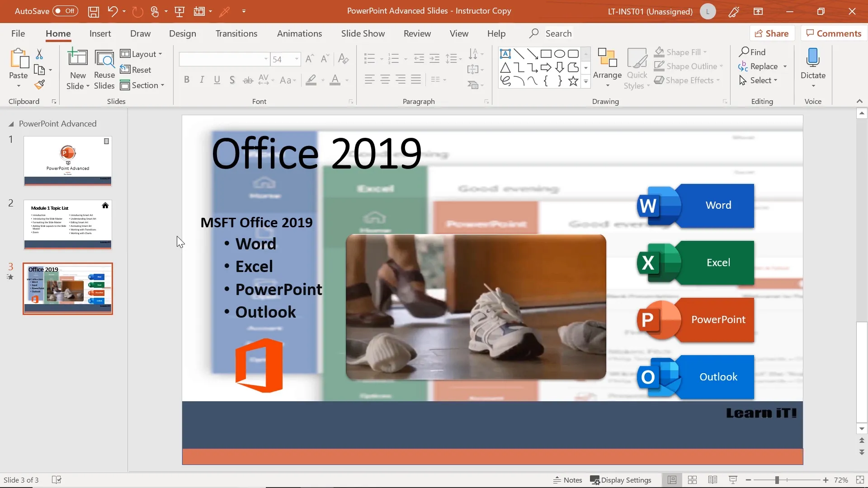Click the Font Color button
The width and height of the screenshot is (868, 488).
335,80
